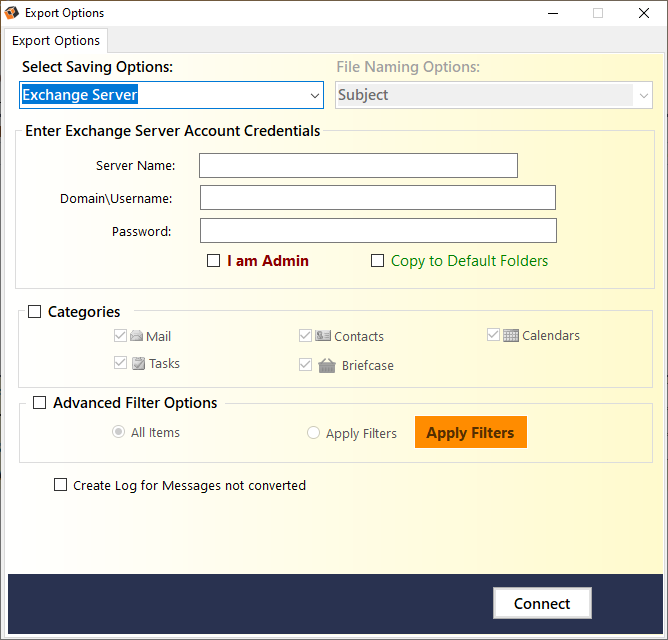Screen dimensions: 668x640
Task: Select the All Items radio button
Action: [118, 432]
